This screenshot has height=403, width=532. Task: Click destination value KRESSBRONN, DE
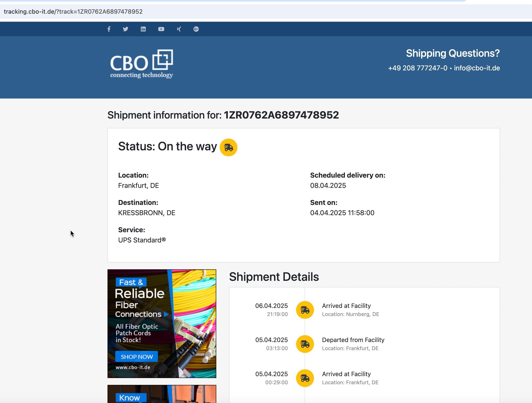click(147, 213)
